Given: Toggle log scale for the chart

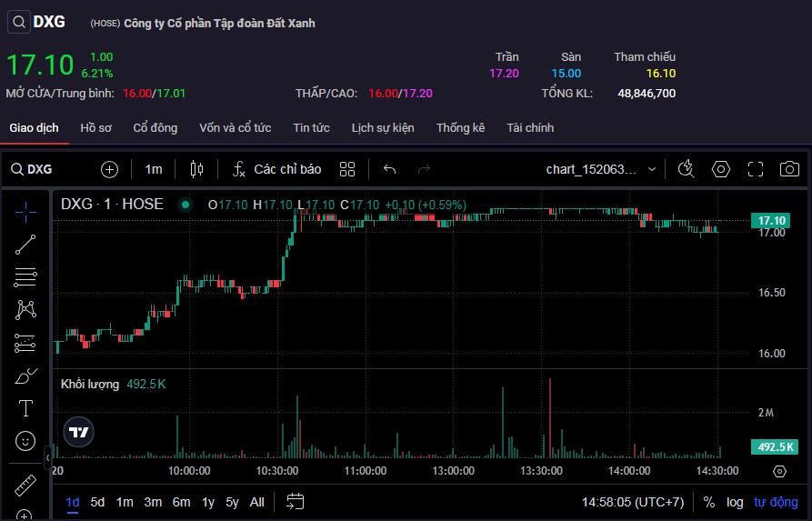Looking at the screenshot, I should [x=735, y=502].
